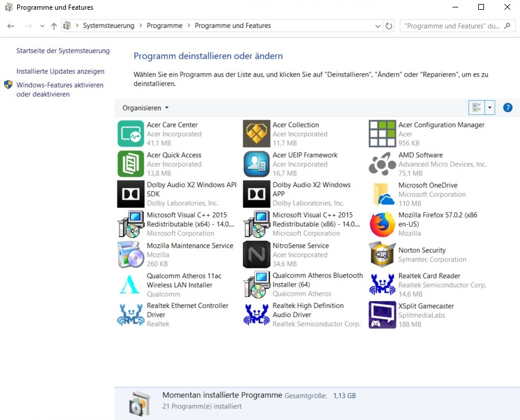The width and height of the screenshot is (520, 420).
Task: Expand the recent locations chevron
Action: pos(42,26)
